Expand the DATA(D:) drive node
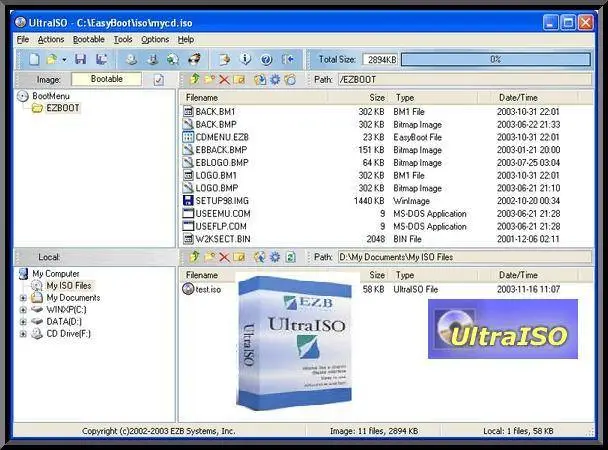 (x=23, y=322)
